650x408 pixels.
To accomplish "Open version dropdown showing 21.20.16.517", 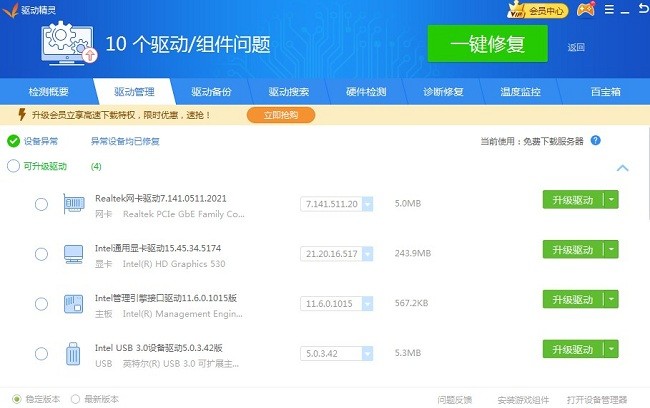I will [367, 254].
